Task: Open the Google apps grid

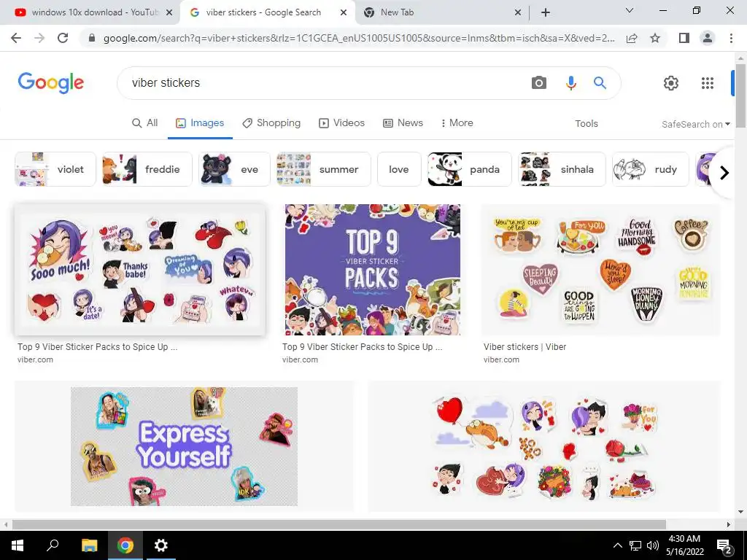Action: click(x=708, y=83)
